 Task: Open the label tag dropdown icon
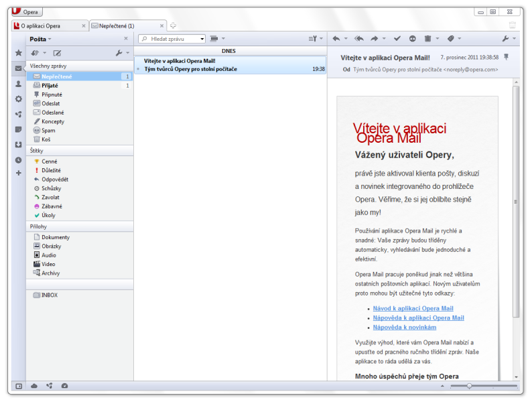pos(454,39)
